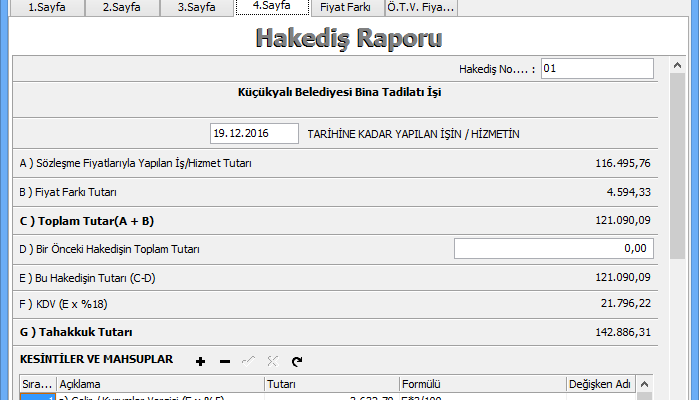Cancel the edit with the X icon
The width and height of the screenshot is (699, 400).
(x=272, y=360)
